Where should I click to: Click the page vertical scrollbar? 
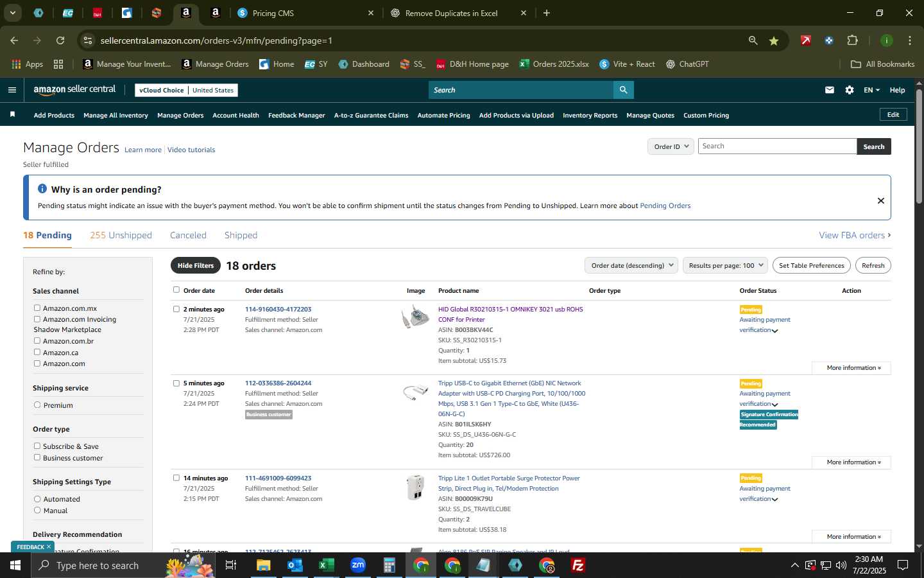919,146
